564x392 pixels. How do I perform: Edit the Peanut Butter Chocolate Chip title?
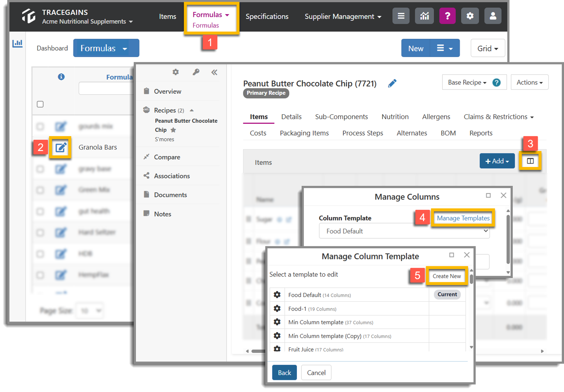pos(392,83)
